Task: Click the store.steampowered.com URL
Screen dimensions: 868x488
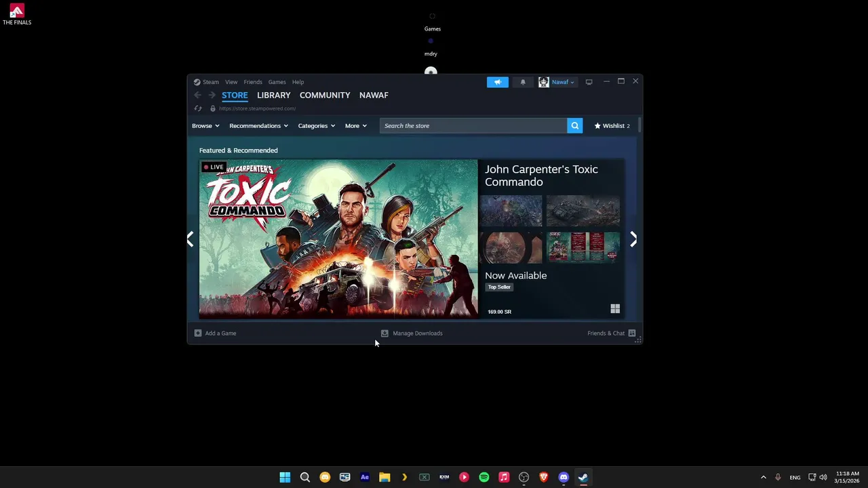Action: (x=257, y=108)
